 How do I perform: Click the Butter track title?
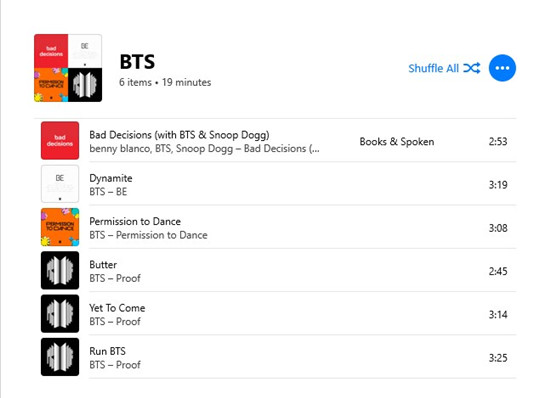click(x=103, y=264)
